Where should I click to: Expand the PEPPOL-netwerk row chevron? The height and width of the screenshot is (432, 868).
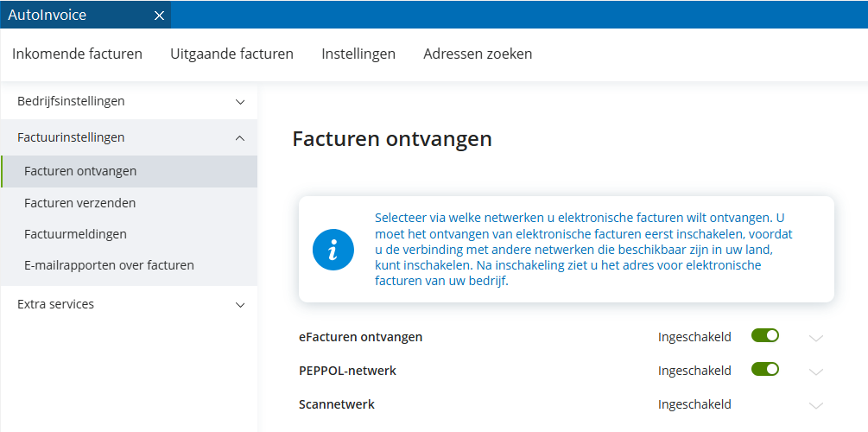[816, 372]
